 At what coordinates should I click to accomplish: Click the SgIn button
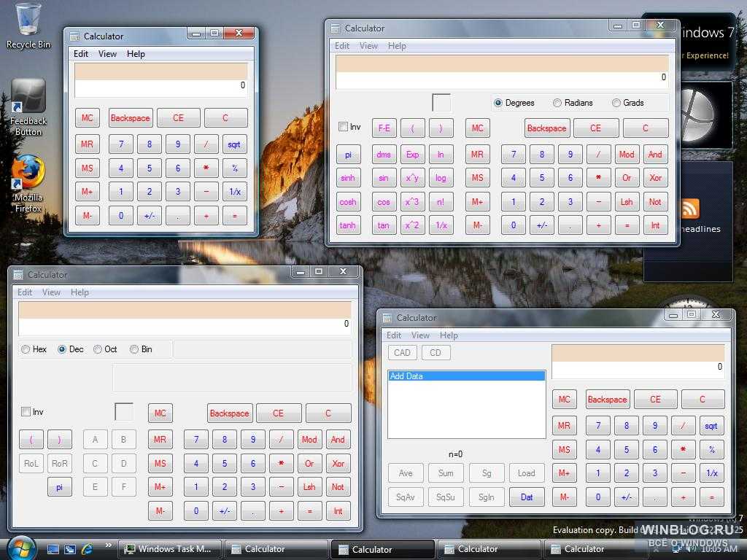[x=487, y=497]
